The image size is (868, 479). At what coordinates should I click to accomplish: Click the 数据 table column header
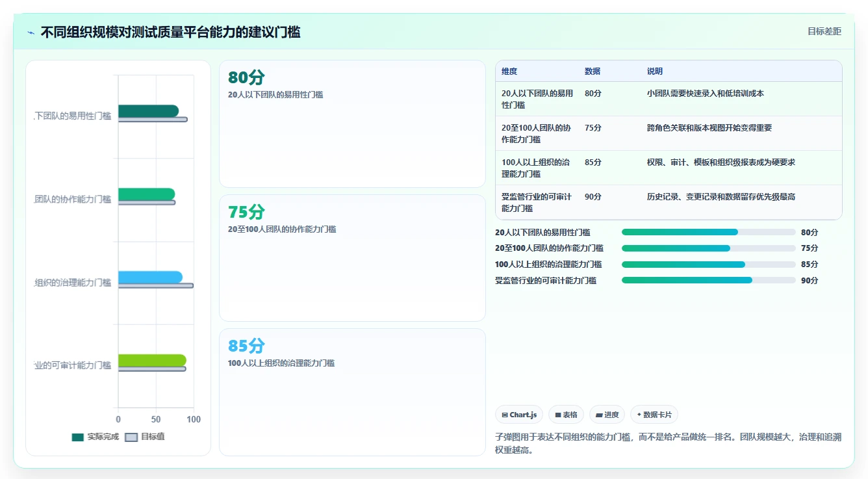(x=593, y=71)
